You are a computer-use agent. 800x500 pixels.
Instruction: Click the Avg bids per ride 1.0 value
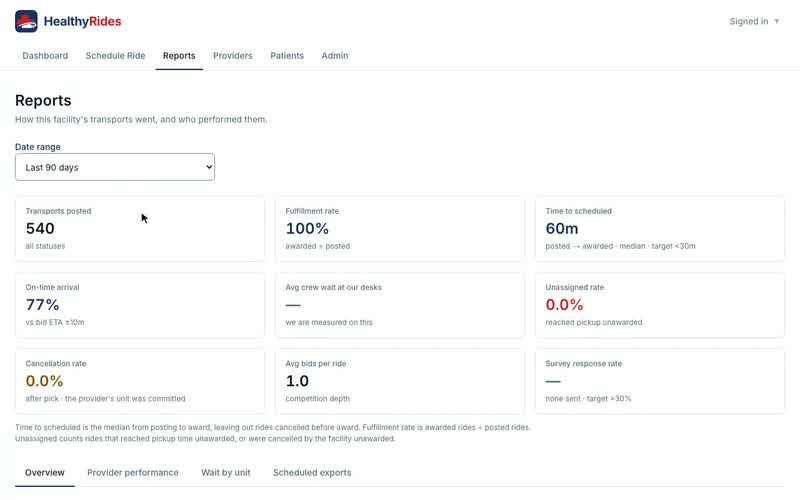coord(297,381)
